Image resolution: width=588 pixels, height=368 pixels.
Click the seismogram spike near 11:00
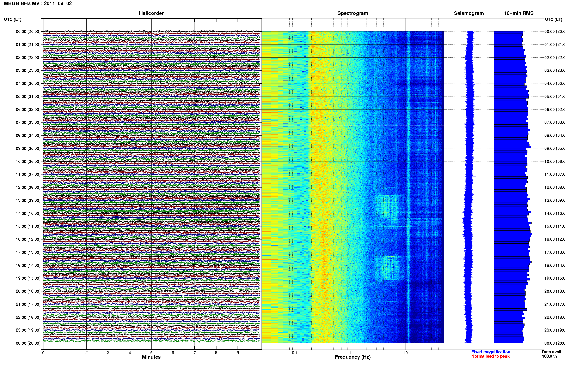pos(474,177)
